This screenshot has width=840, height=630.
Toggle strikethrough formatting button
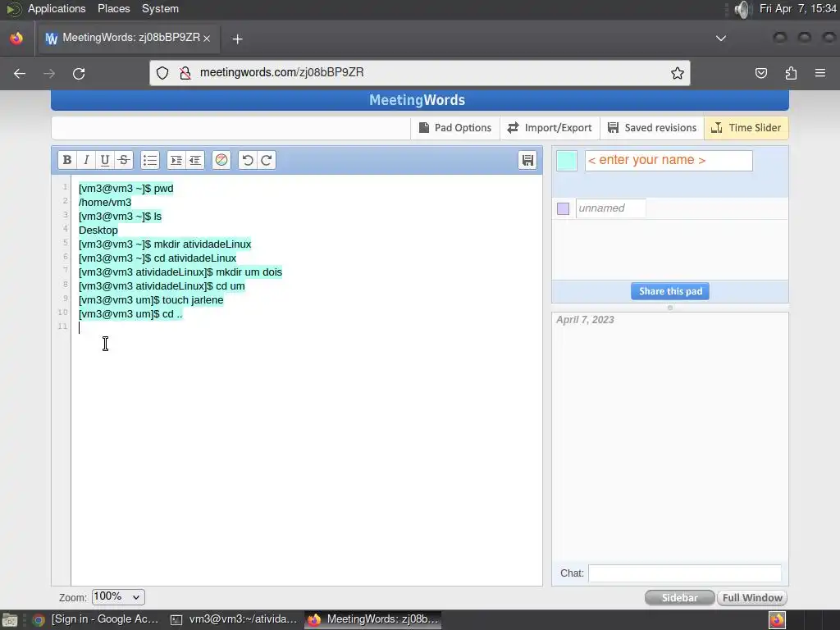pos(123,160)
